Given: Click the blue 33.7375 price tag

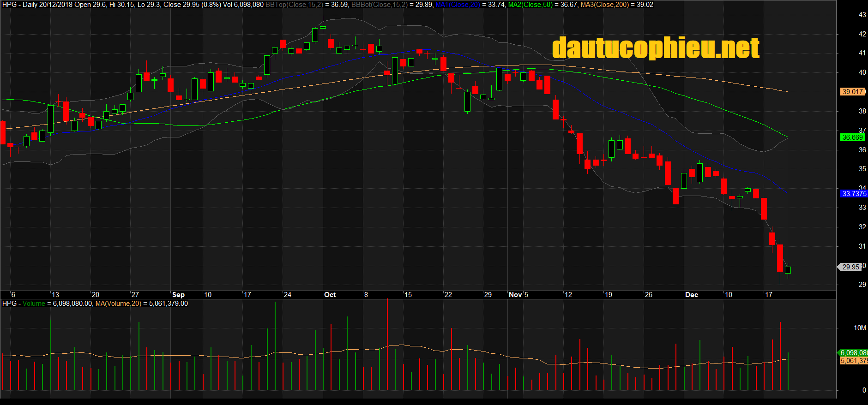Looking at the screenshot, I should click(x=854, y=194).
